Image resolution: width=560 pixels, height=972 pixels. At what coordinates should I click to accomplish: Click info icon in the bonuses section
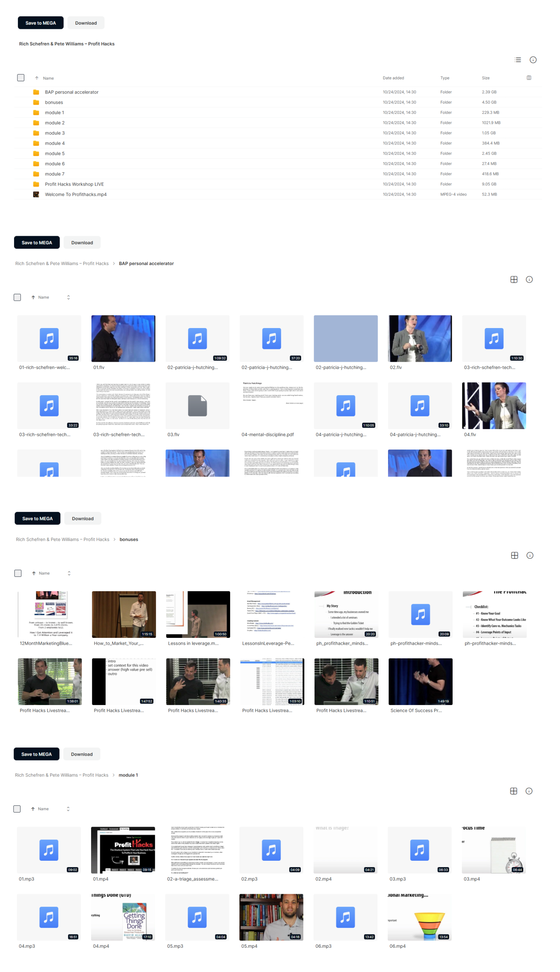530,555
